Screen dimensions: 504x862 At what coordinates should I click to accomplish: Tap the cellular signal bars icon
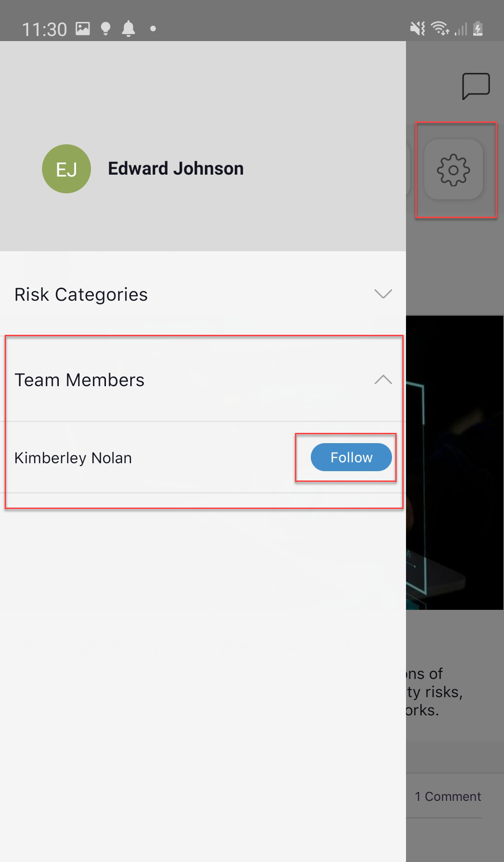coord(461,29)
